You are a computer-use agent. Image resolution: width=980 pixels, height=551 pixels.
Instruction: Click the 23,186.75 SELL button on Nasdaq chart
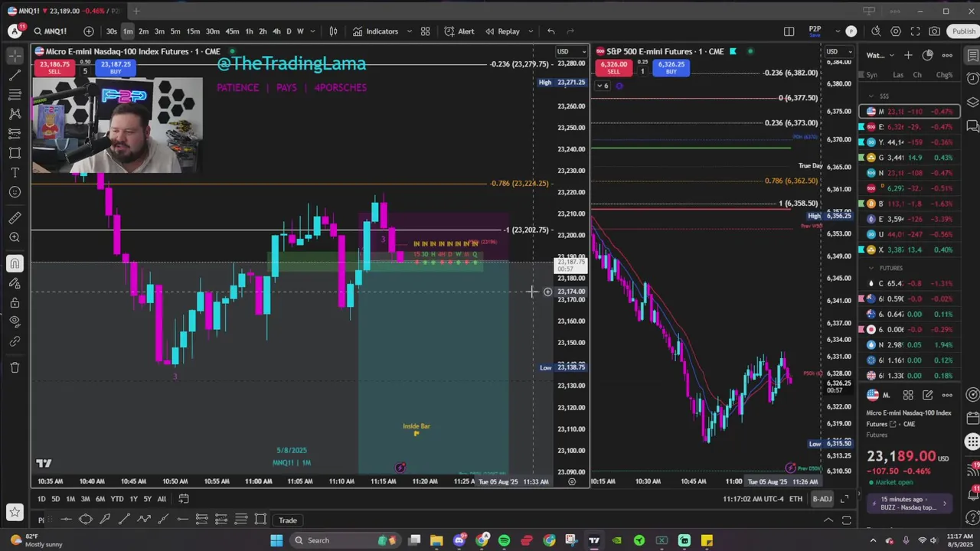click(x=54, y=67)
